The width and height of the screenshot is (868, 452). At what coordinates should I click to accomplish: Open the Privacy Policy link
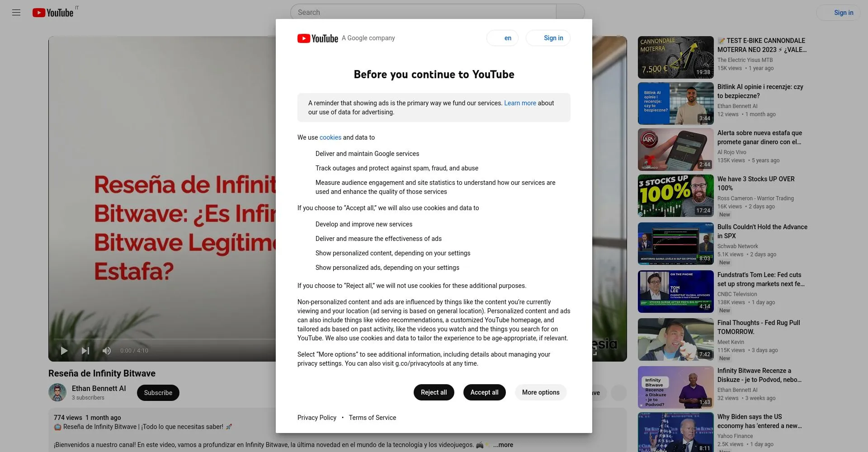click(x=317, y=418)
